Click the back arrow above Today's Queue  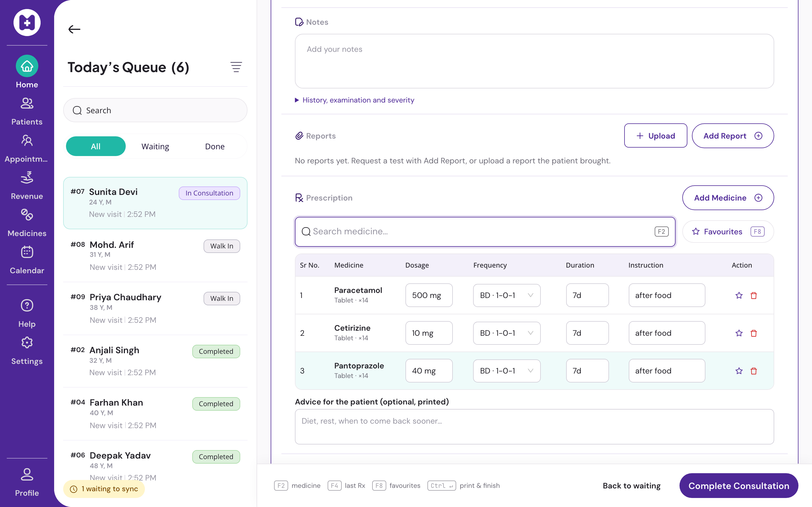tap(74, 29)
